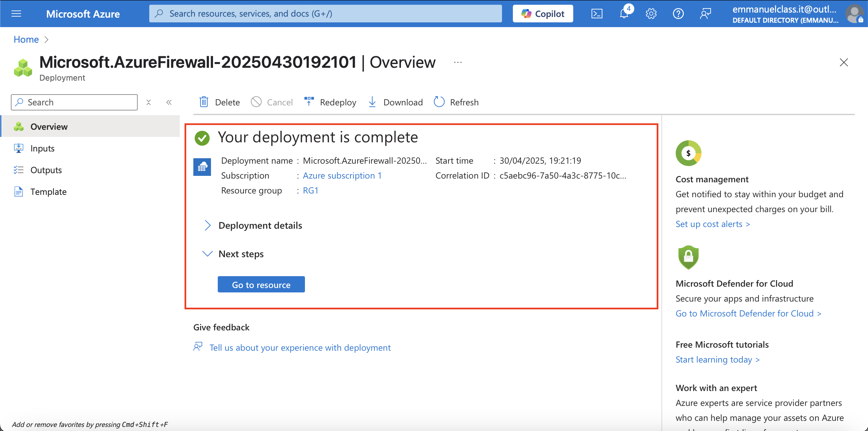Open Set up cost alerts link
Image resolution: width=868 pixels, height=431 pixels.
713,224
